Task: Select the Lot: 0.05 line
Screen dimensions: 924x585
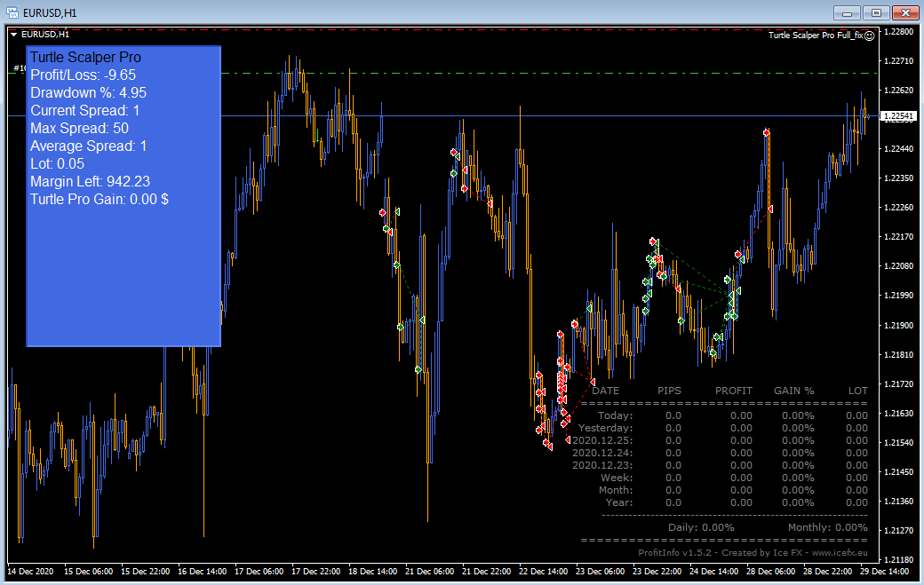Action: (57, 163)
